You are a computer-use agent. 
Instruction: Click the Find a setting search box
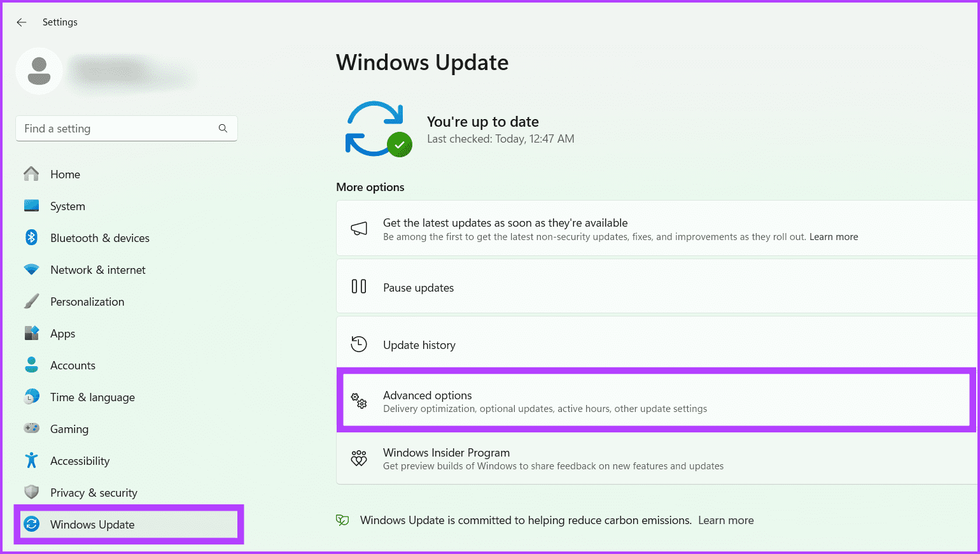[x=126, y=128]
